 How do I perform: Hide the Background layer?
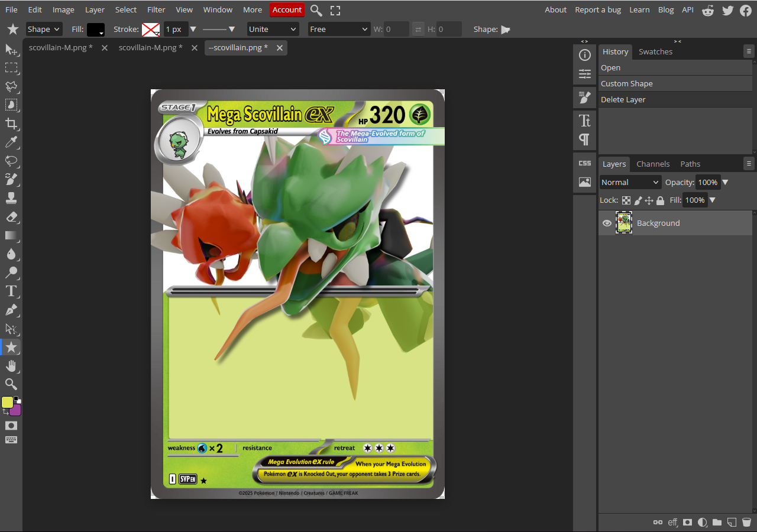tap(607, 223)
